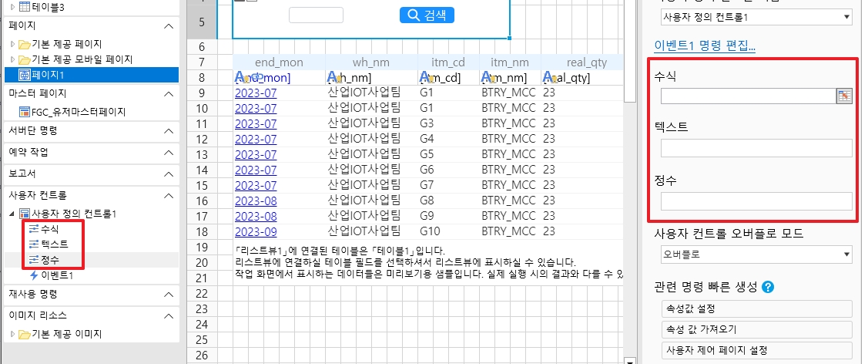Image resolution: width=868 pixels, height=364 pixels.
Task: Click the formula picker icon beside 수식 field
Action: (844, 96)
